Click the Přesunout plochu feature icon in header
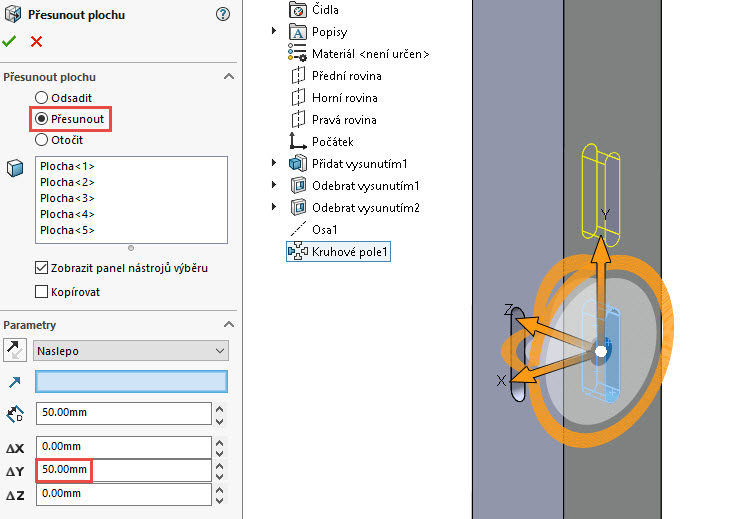 (x=13, y=14)
